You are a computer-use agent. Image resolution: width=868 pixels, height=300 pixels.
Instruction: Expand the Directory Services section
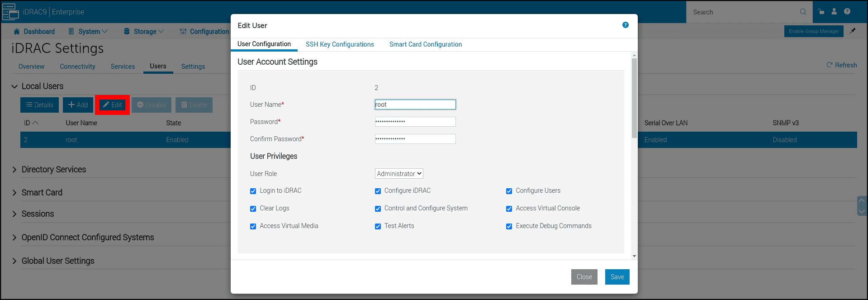click(14, 170)
